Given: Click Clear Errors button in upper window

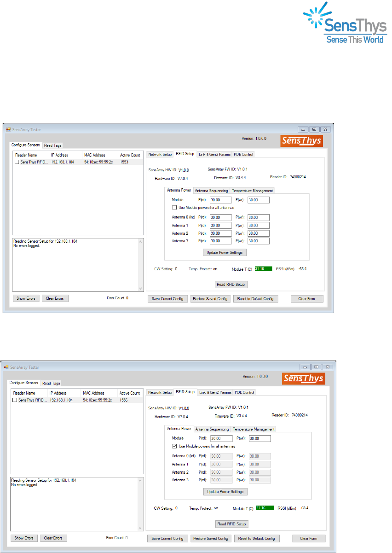Looking at the screenshot, I should tap(56, 298).
